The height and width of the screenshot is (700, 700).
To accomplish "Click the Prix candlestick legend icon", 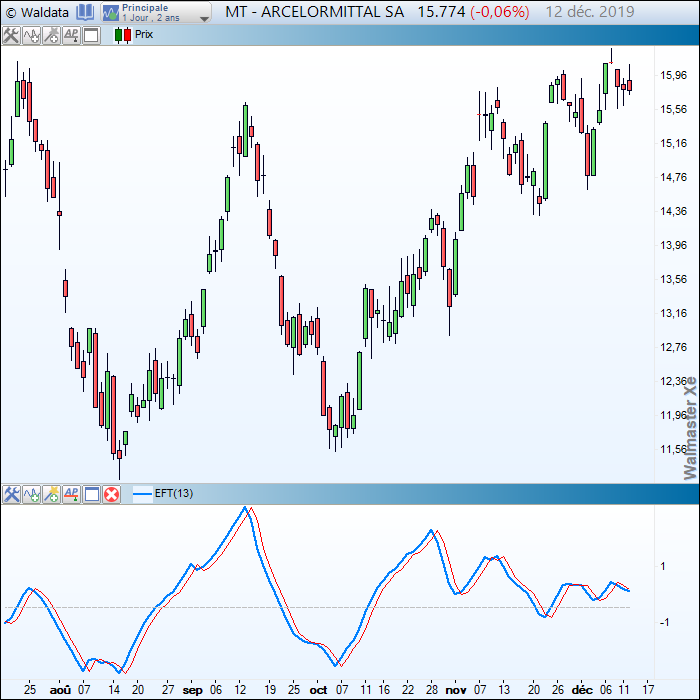I will tap(123, 35).
